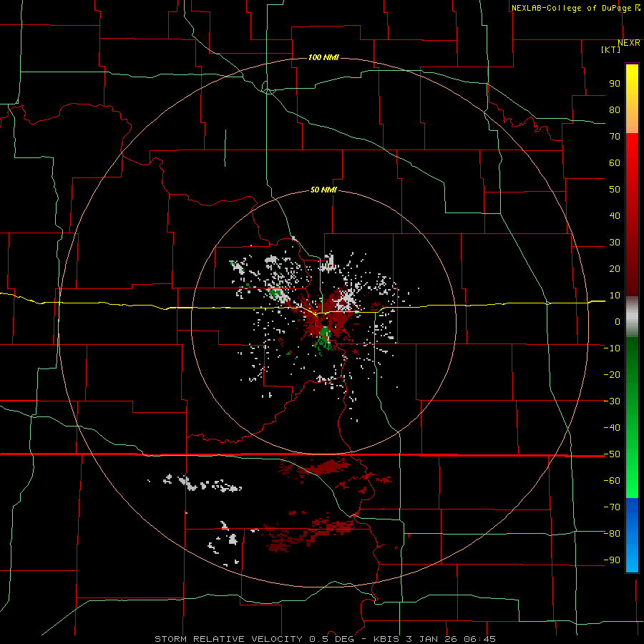
Task: Click the 30 value on the velocity scale
Action: [615, 243]
